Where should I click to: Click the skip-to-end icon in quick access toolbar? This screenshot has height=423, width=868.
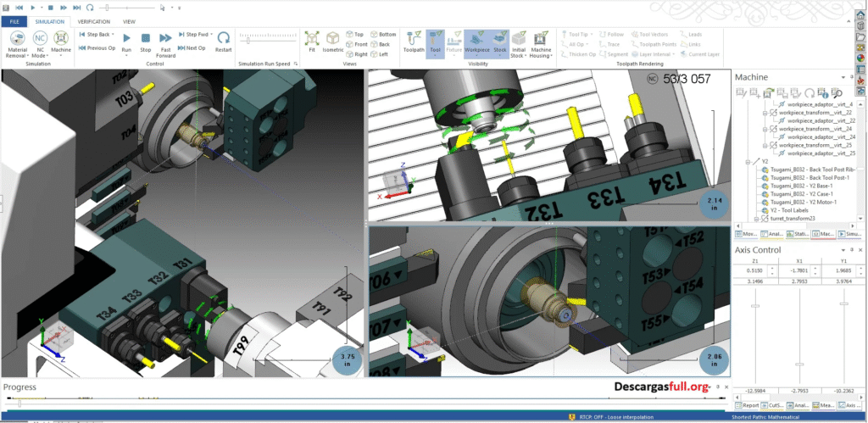76,8
